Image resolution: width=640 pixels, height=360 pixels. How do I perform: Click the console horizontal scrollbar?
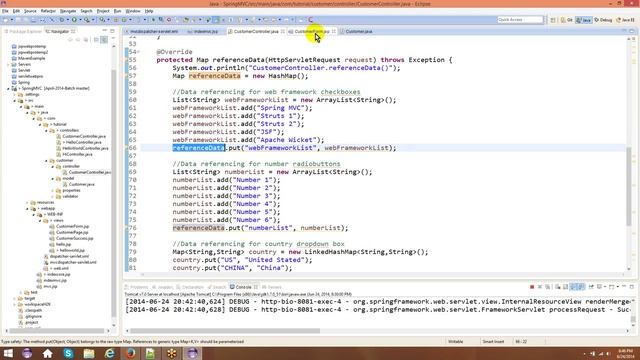tap(224, 331)
